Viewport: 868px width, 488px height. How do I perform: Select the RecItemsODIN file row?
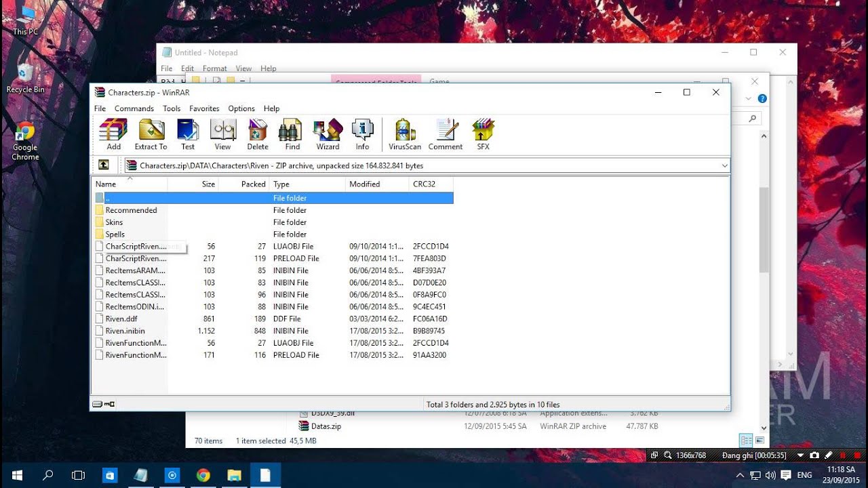(273, 306)
